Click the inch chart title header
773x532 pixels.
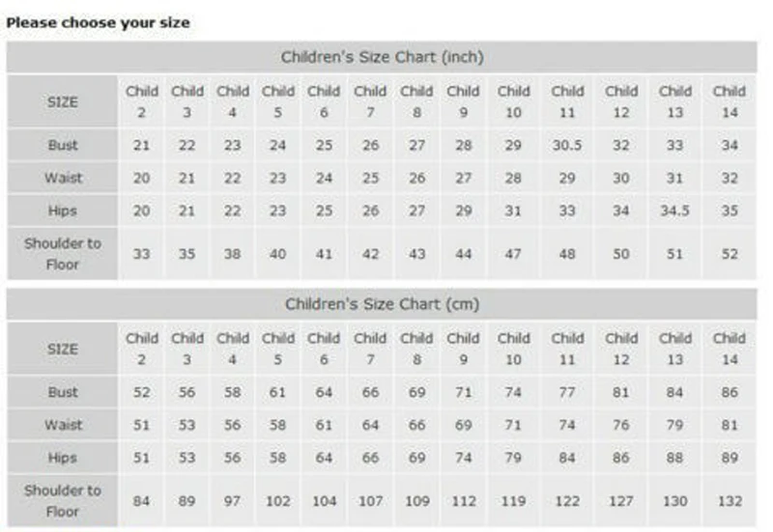[382, 57]
